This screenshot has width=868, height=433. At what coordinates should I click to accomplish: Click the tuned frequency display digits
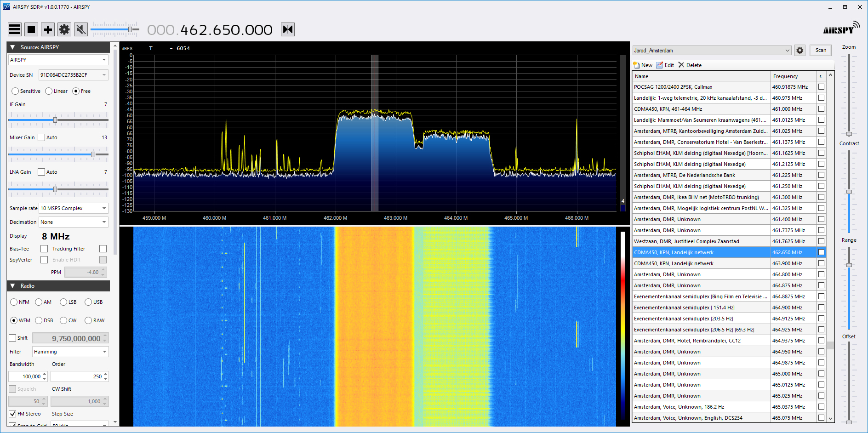210,30
